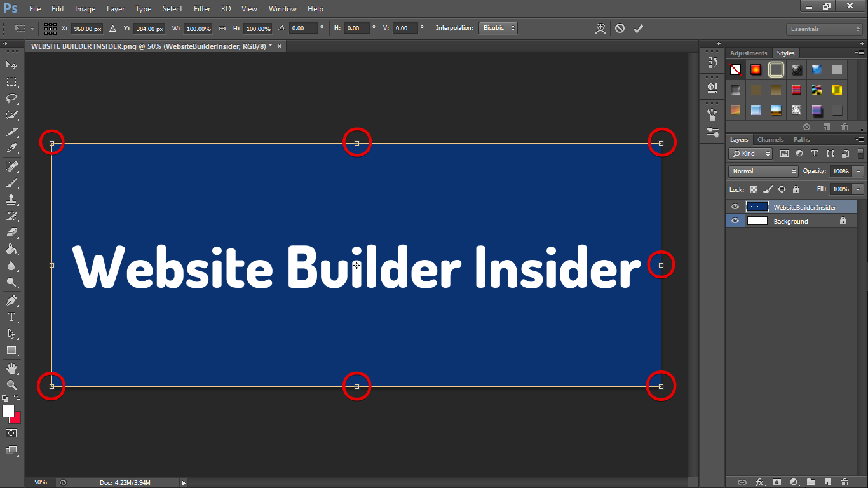Hide the WebsiteBuilderInsider layer
This screenshot has width=868, height=488.
(735, 207)
